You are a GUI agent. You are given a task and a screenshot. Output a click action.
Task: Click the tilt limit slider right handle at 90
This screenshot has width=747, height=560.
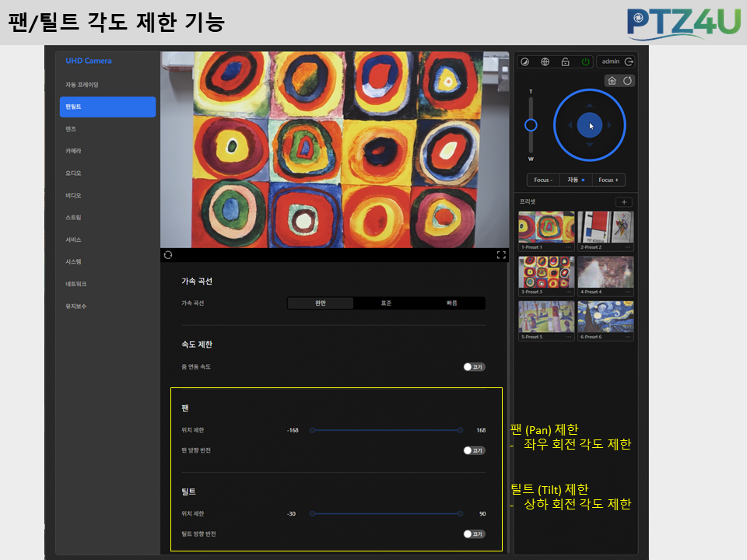point(460,514)
